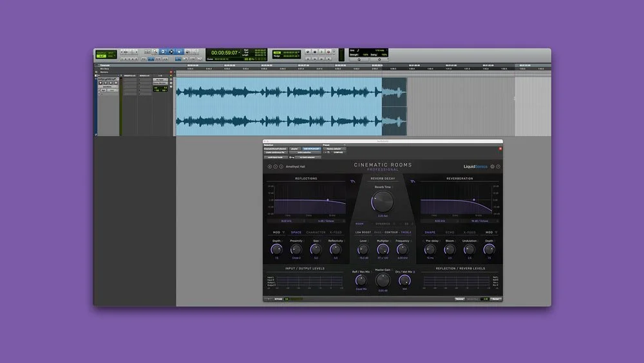Select the CHARACTER tab under Reflections
Image resolution: width=644 pixels, height=363 pixels.
(316, 232)
